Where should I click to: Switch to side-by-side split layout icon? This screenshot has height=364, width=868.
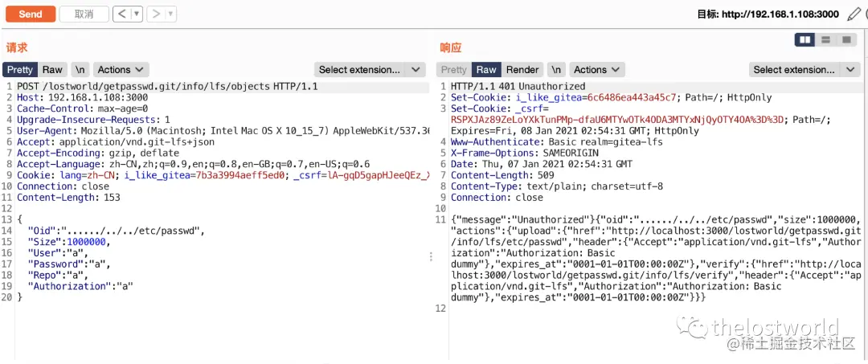pos(805,40)
